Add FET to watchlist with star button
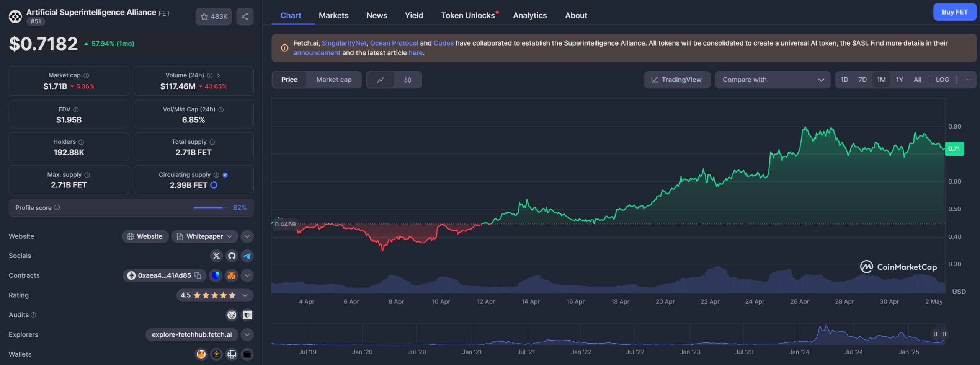Image resolution: width=980 pixels, height=365 pixels. 214,16
